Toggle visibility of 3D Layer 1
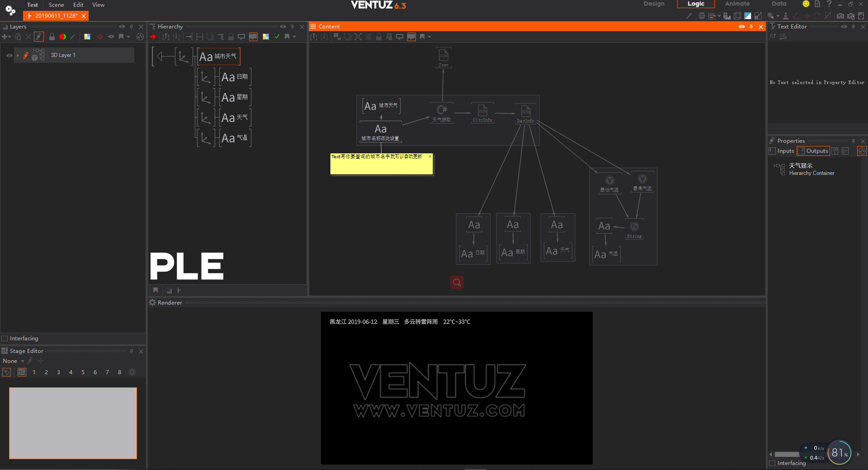This screenshot has height=470, width=868. 9,55
